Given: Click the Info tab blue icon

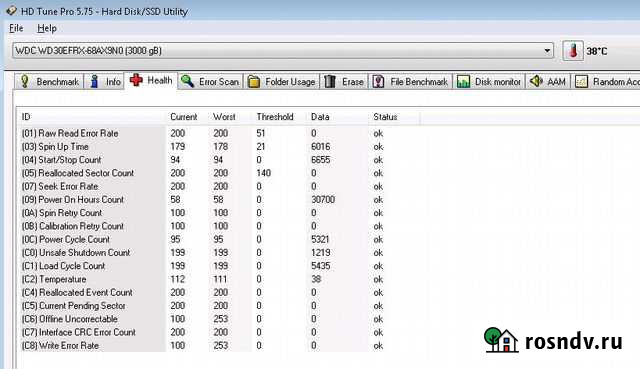Looking at the screenshot, I should [x=94, y=81].
